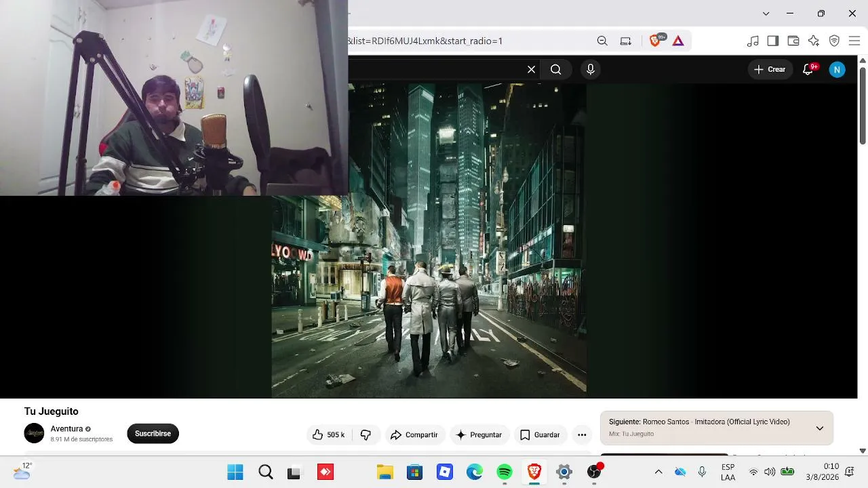
Task: Open the notification center tray icon
Action: [850, 472]
